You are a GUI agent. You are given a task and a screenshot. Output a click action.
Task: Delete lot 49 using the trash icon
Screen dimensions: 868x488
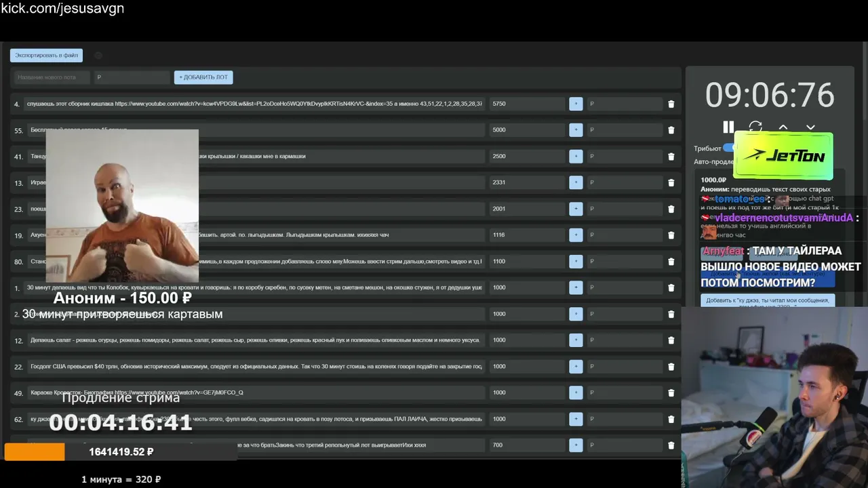[x=671, y=393]
